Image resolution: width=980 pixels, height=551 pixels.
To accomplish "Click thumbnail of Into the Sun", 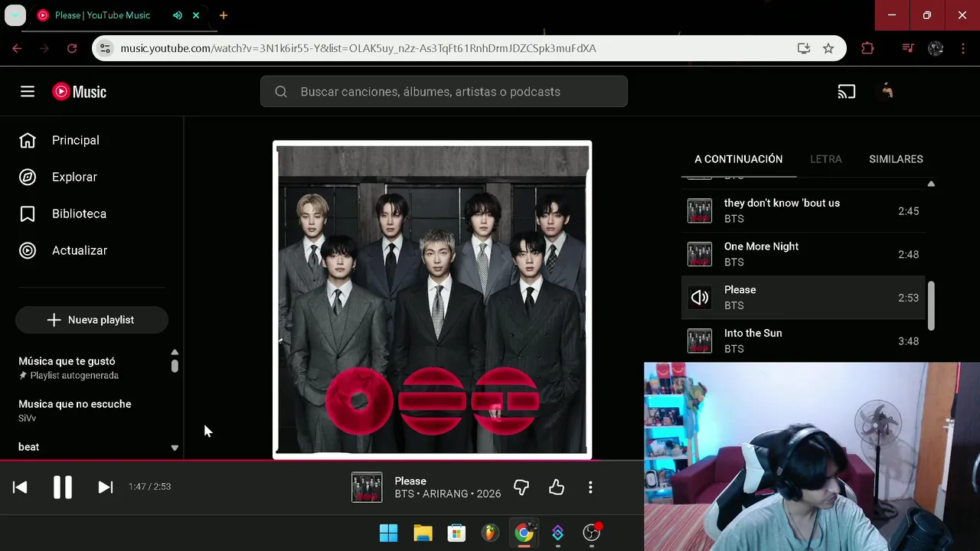I will (700, 341).
